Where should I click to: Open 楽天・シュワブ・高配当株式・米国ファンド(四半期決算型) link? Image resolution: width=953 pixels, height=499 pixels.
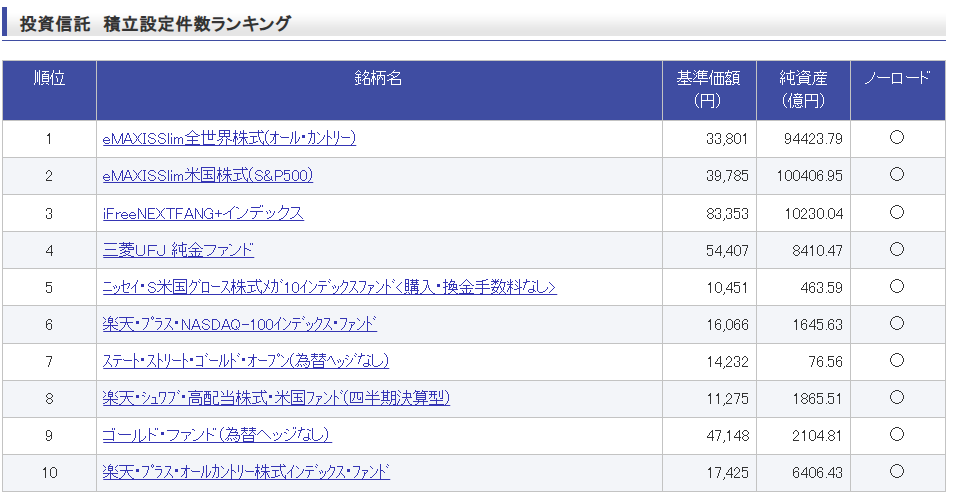click(x=276, y=398)
